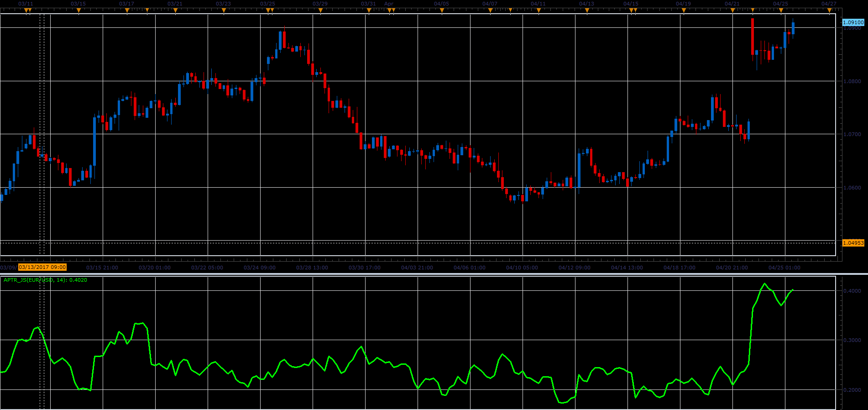Select the orange triangle marker for 04/07
The height and width of the screenshot is (410, 868).
click(x=490, y=10)
